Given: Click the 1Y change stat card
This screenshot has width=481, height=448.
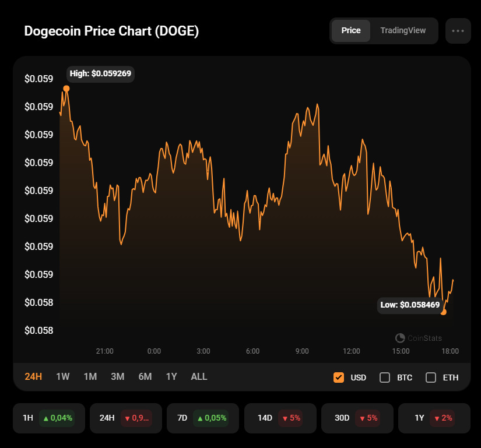Looking at the screenshot, I should click(x=434, y=418).
